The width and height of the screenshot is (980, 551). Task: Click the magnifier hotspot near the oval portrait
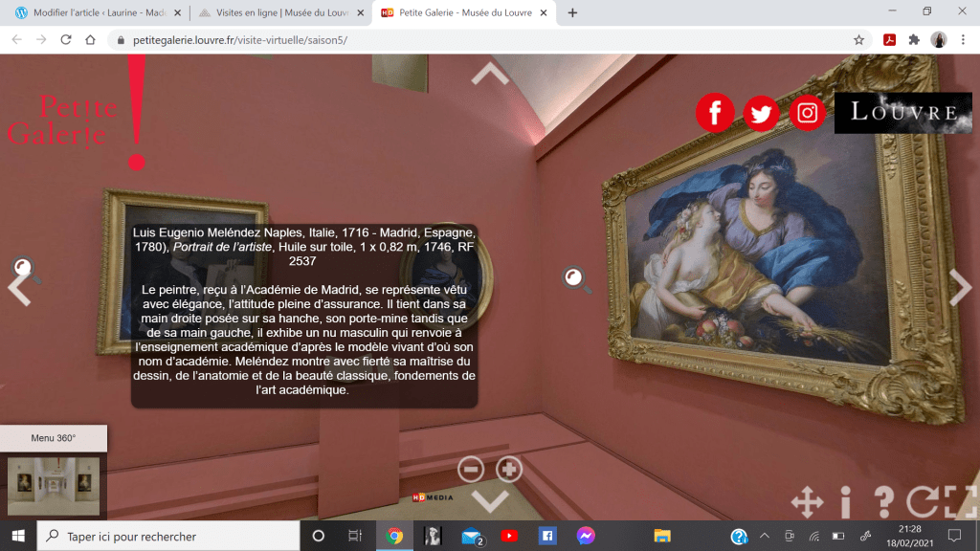pyautogui.click(x=573, y=278)
